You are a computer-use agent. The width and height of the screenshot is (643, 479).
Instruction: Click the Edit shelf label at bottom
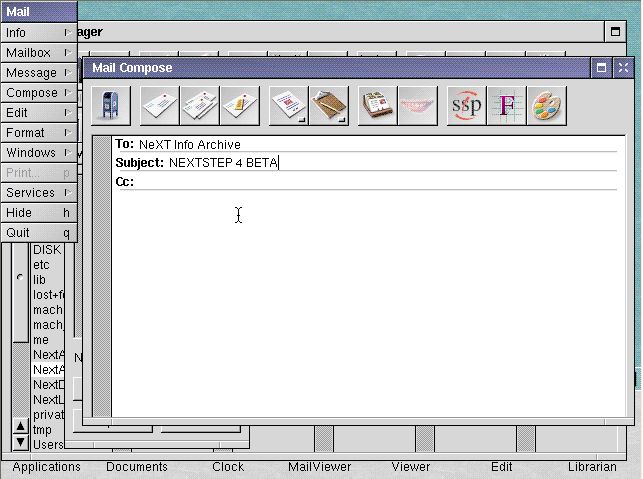502,467
